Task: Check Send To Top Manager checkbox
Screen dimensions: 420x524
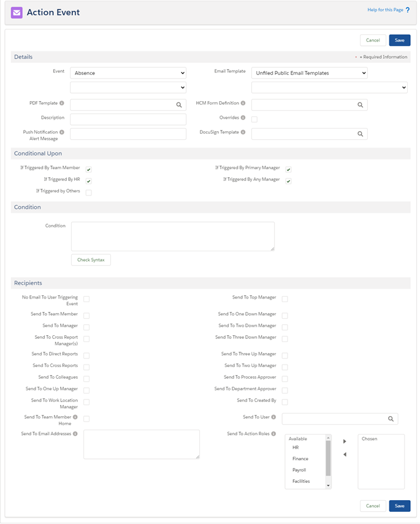Action: pos(285,299)
